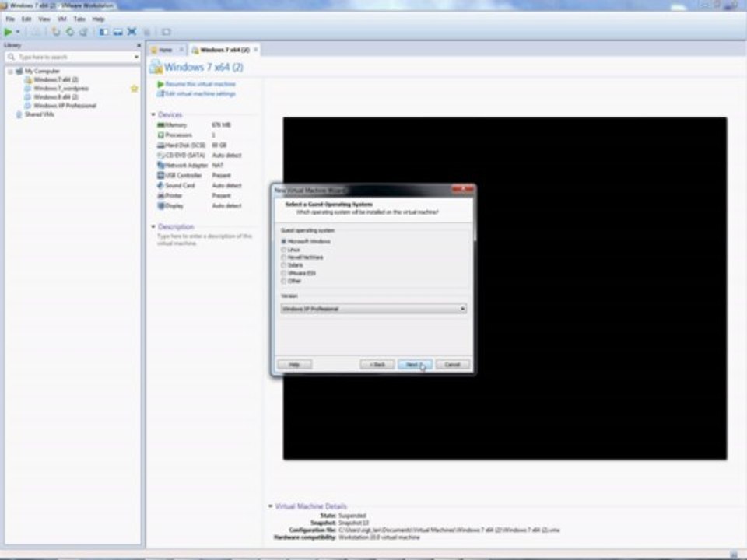Click the Help button in wizard
This screenshot has height=560, width=747.
coord(295,364)
